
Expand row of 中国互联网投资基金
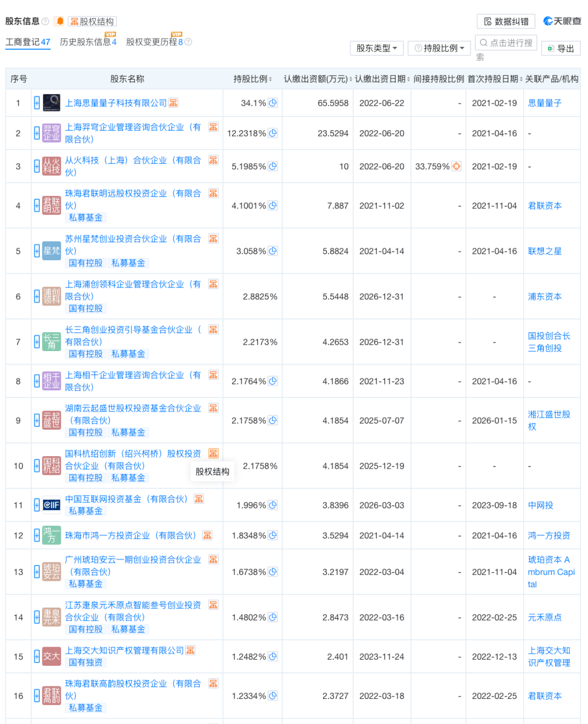[x=36, y=505]
